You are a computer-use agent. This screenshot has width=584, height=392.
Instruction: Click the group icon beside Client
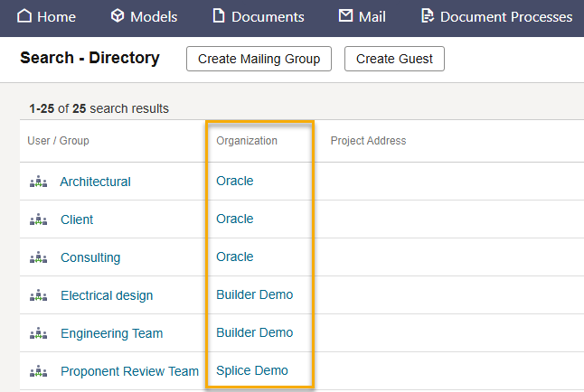38,219
